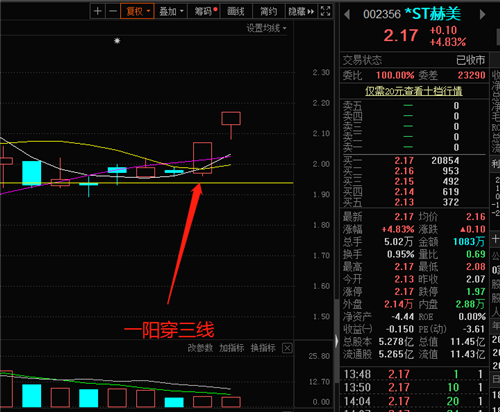Open the 仅需20元查看十档行情 link
The width and height of the screenshot is (500, 412).
click(x=414, y=91)
